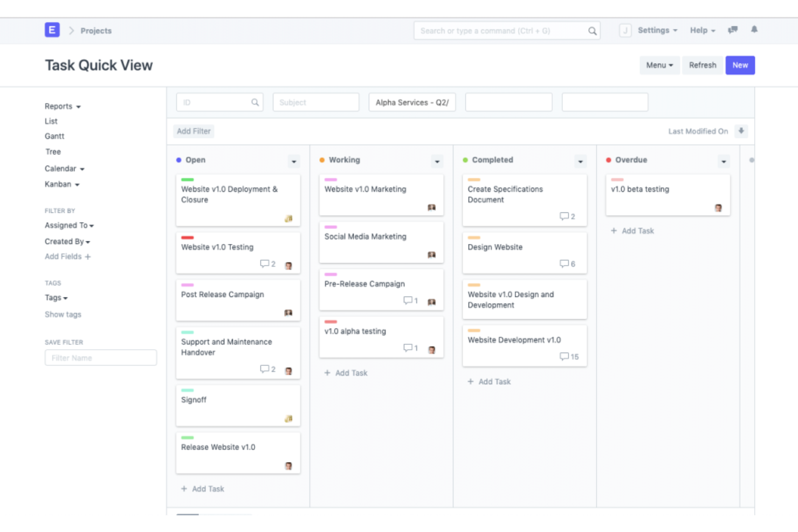Click the assignee avatar on Website v1.0 Marketing
Viewport: 798px width, 532px height.
[431, 208]
